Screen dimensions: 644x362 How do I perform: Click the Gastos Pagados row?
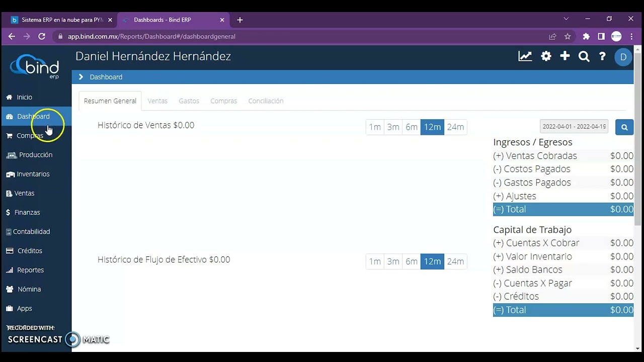click(x=563, y=183)
